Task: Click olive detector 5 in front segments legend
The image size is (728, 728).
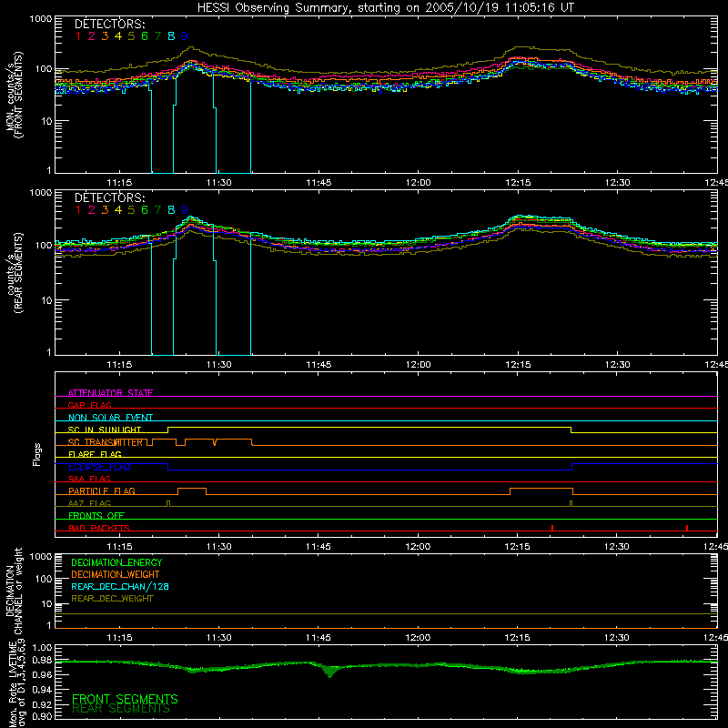Action: coord(131,35)
